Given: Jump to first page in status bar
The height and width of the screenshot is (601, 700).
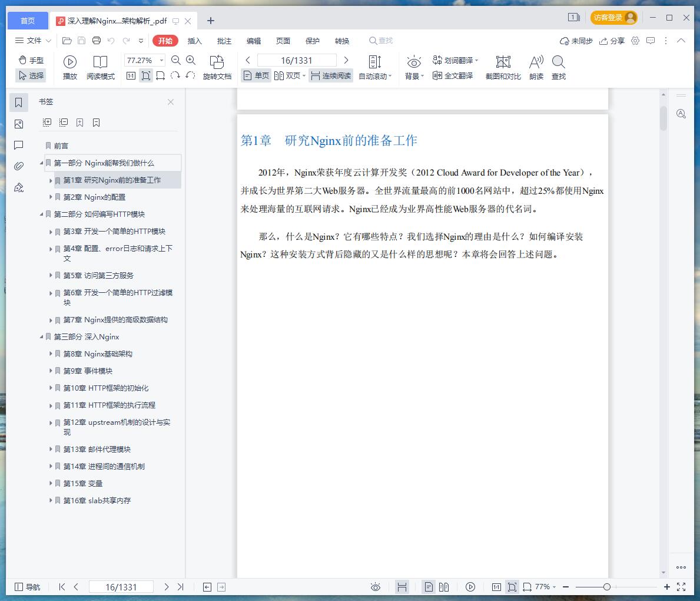Looking at the screenshot, I should (62, 587).
